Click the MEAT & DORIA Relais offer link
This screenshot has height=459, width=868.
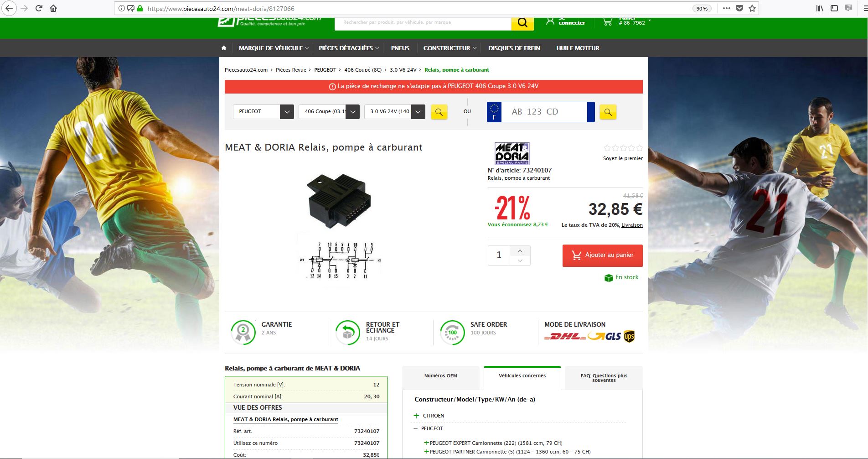point(286,419)
